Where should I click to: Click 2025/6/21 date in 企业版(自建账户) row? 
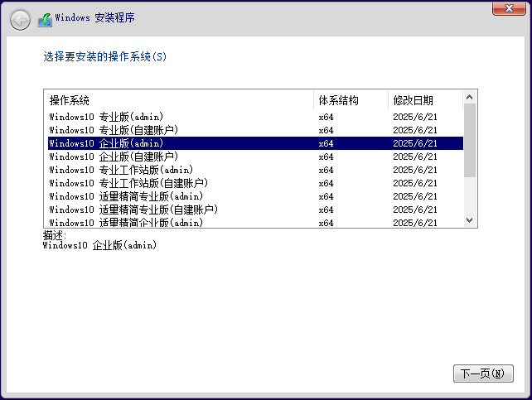coord(415,157)
